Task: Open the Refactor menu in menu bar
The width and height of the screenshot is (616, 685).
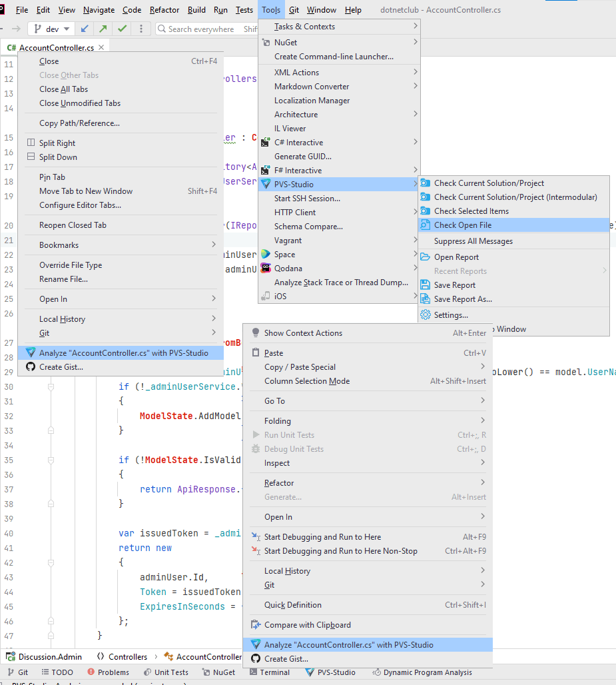Action: [164, 10]
